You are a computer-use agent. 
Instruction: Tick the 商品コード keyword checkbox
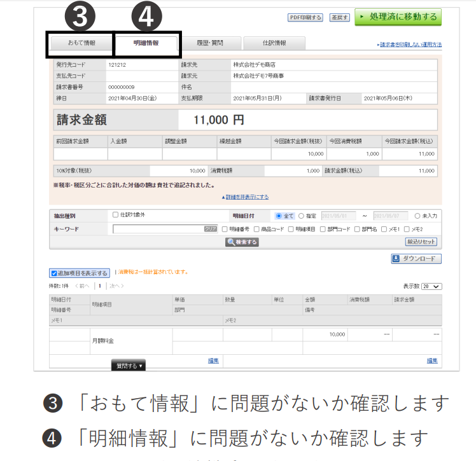tap(257, 229)
